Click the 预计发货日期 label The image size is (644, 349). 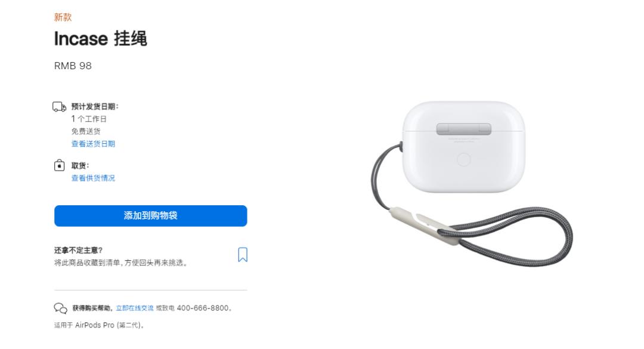(x=95, y=106)
